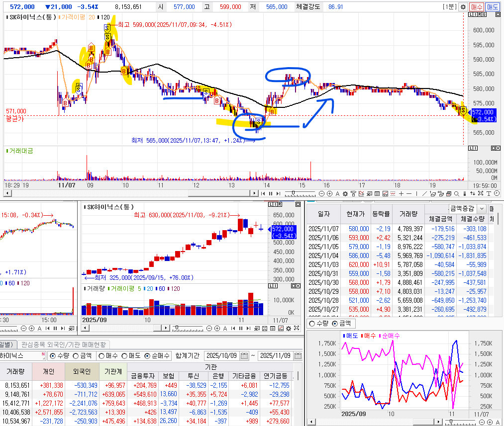Open the 금액증감 dropdown

pos(482,209)
